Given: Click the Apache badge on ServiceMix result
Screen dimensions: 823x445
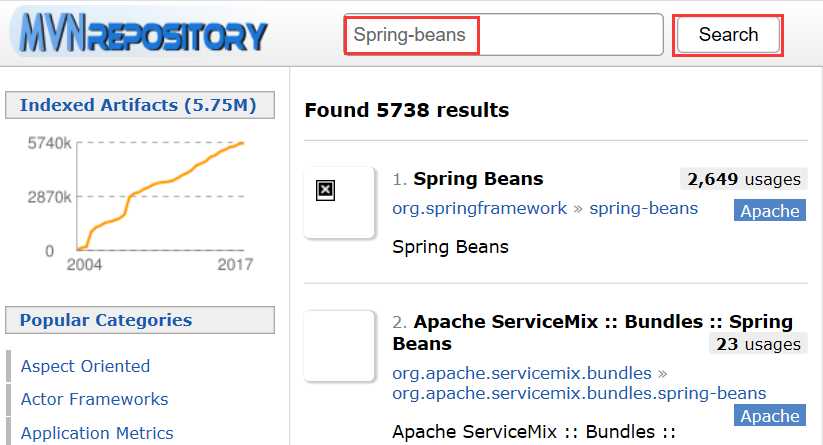Looking at the screenshot, I should coord(769,416).
